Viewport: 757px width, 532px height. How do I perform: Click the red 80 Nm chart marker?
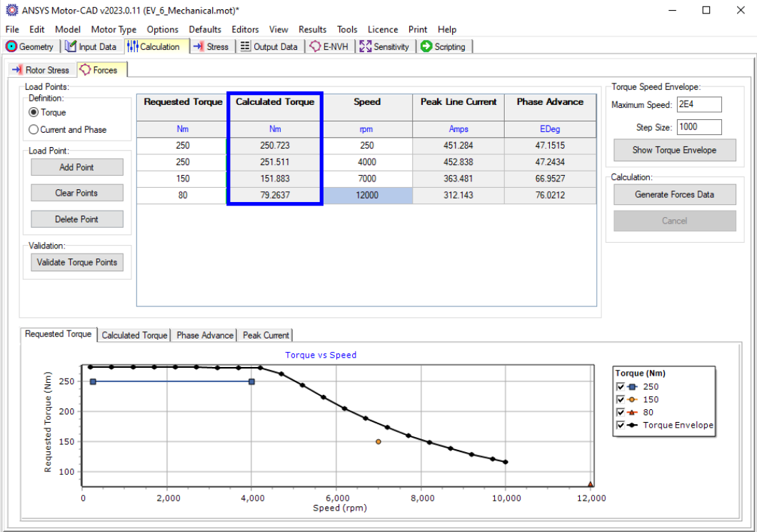coord(591,483)
